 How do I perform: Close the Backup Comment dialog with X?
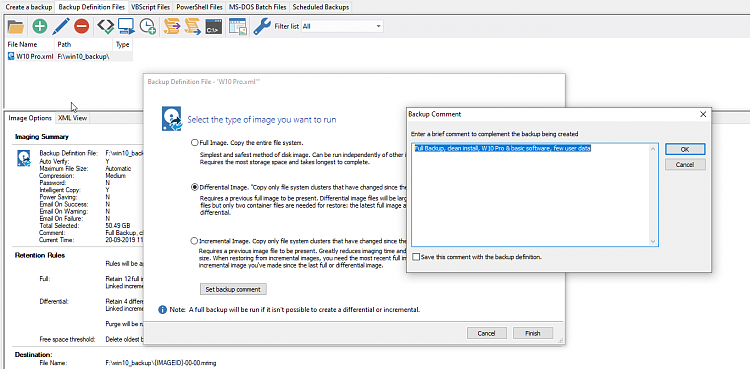(703, 114)
